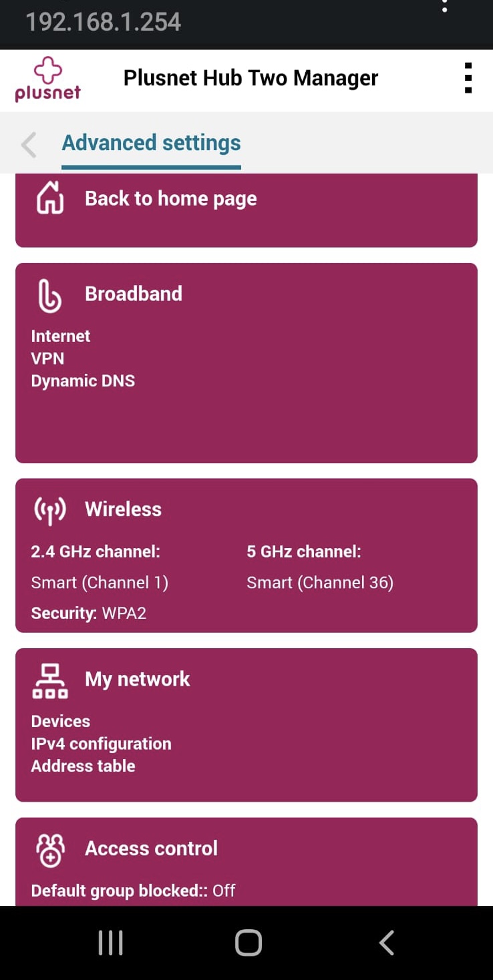Tap the browser address bar 192.168.1.254

[104, 21]
